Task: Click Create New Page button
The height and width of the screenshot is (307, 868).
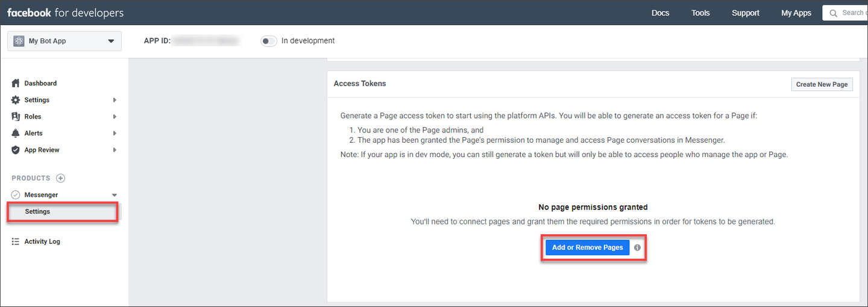Action: [x=822, y=84]
